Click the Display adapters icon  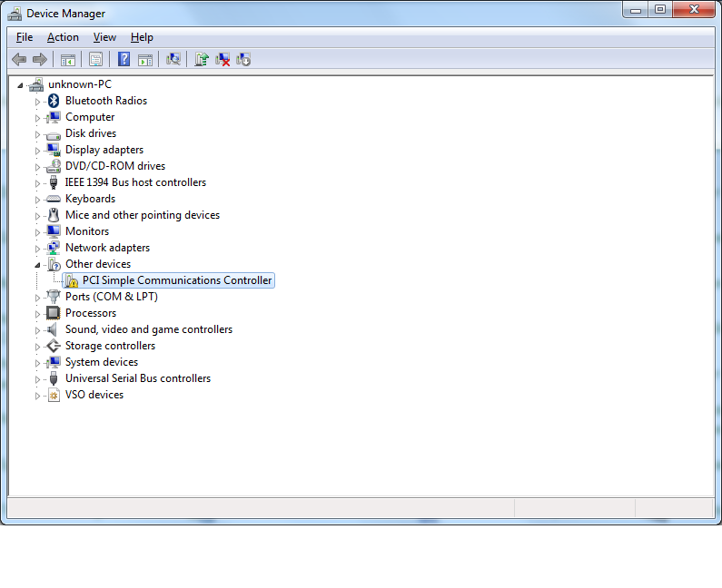click(x=54, y=150)
